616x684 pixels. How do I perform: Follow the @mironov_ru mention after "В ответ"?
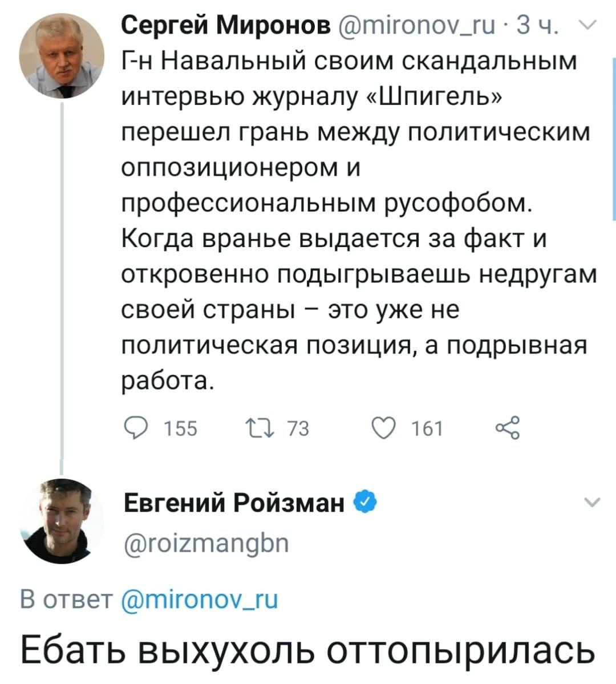pyautogui.click(x=201, y=600)
